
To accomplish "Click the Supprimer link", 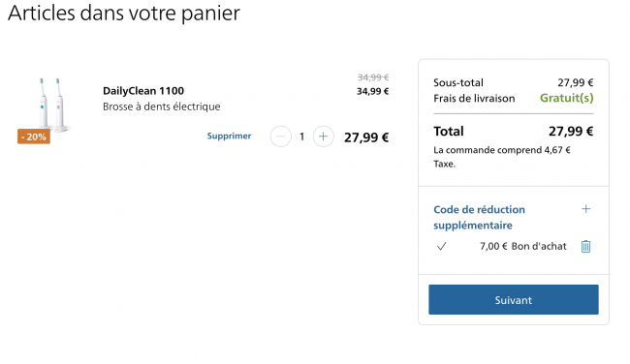I will tap(229, 136).
